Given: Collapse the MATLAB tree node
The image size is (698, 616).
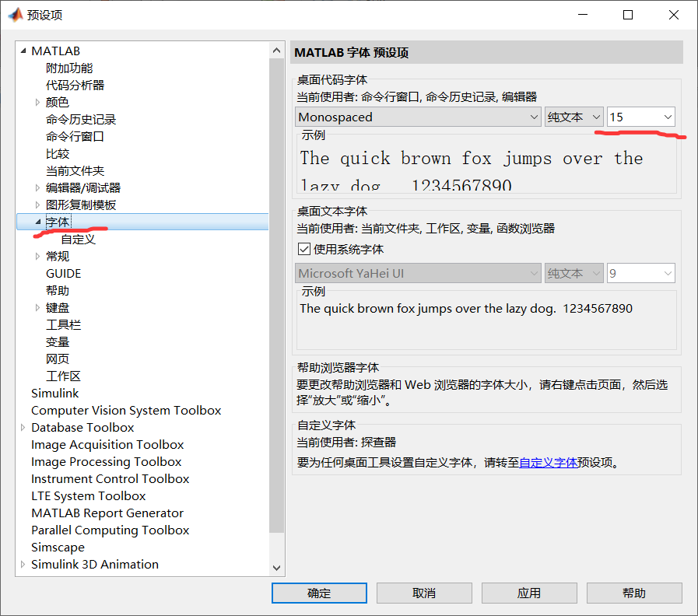Looking at the screenshot, I should (23, 51).
